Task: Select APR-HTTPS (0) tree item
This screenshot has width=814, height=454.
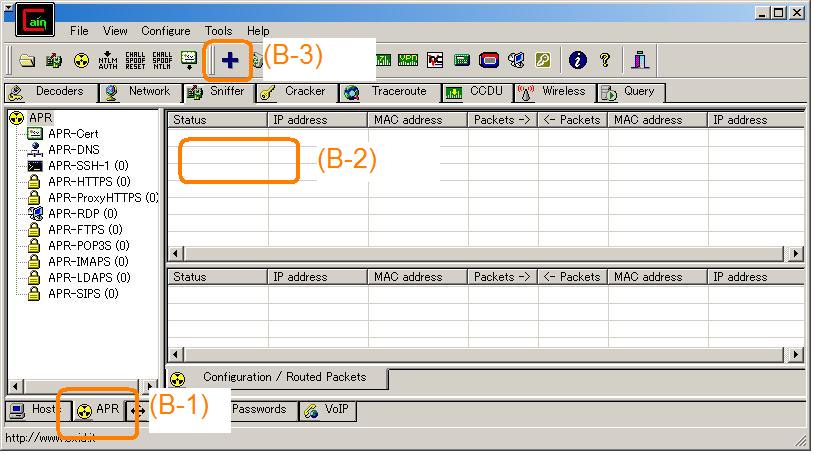Action: tap(89, 182)
